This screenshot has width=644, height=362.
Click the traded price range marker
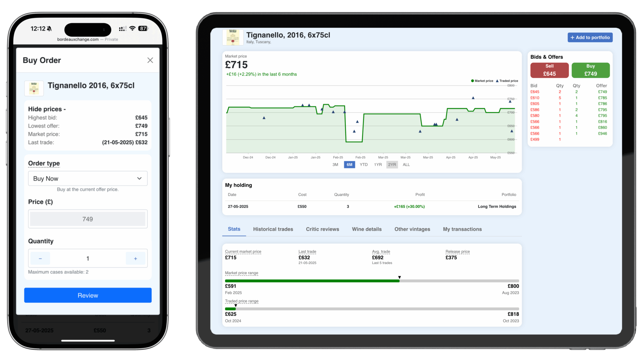235,305
